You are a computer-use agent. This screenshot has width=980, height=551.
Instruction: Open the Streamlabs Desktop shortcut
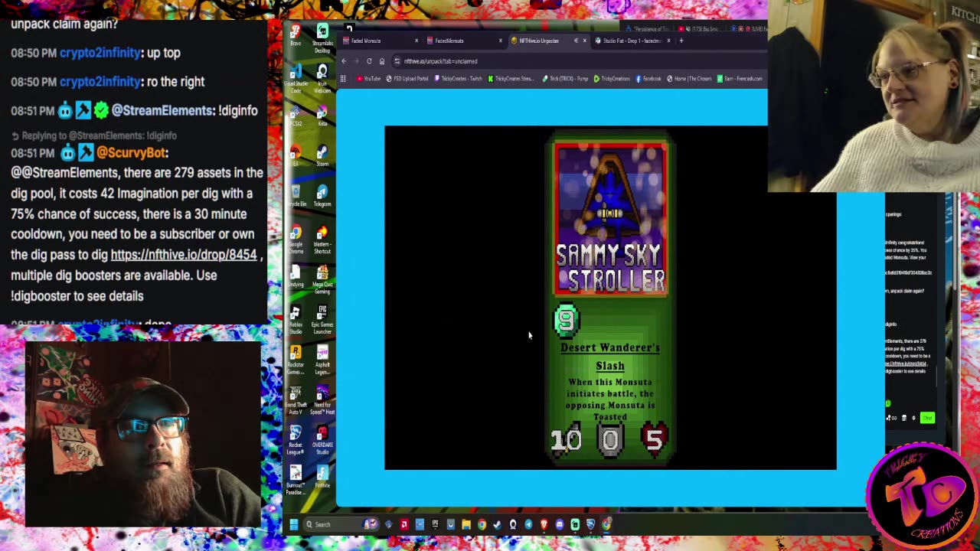click(x=322, y=37)
